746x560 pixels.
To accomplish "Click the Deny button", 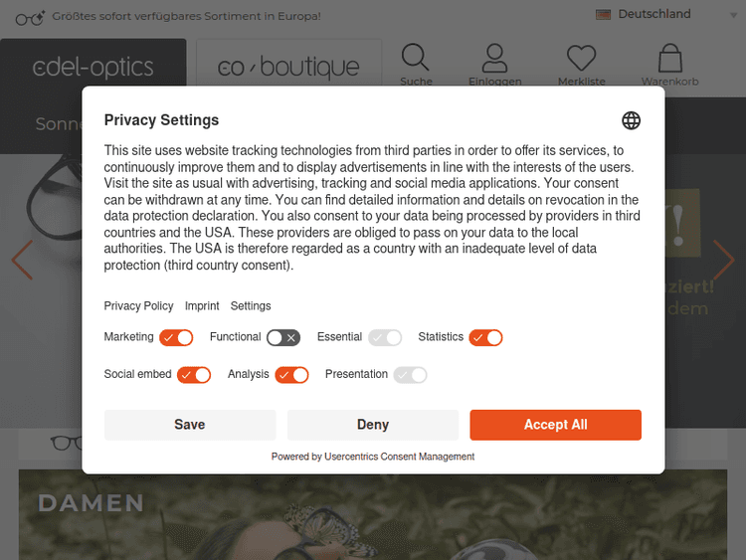I will point(373,425).
